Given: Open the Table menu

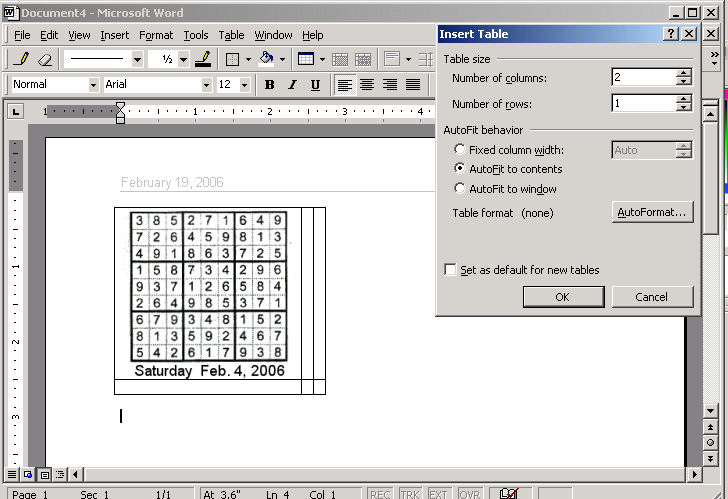Looking at the screenshot, I should (231, 35).
